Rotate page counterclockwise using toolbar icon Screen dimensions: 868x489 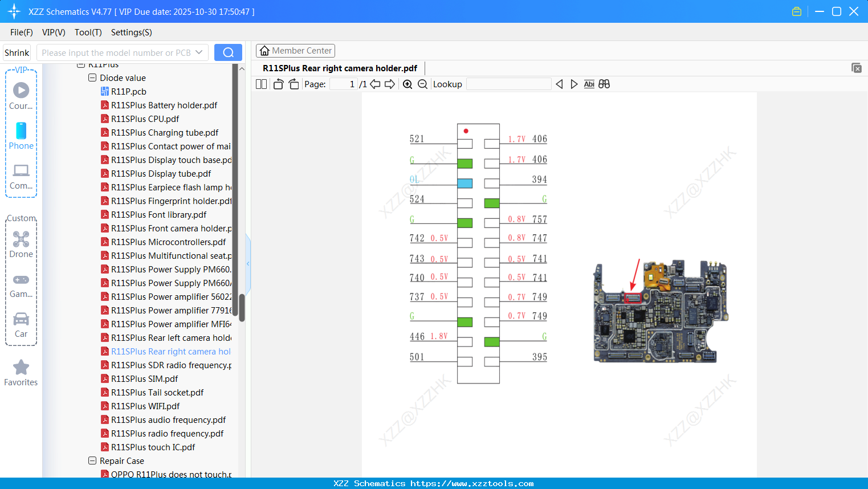point(278,84)
